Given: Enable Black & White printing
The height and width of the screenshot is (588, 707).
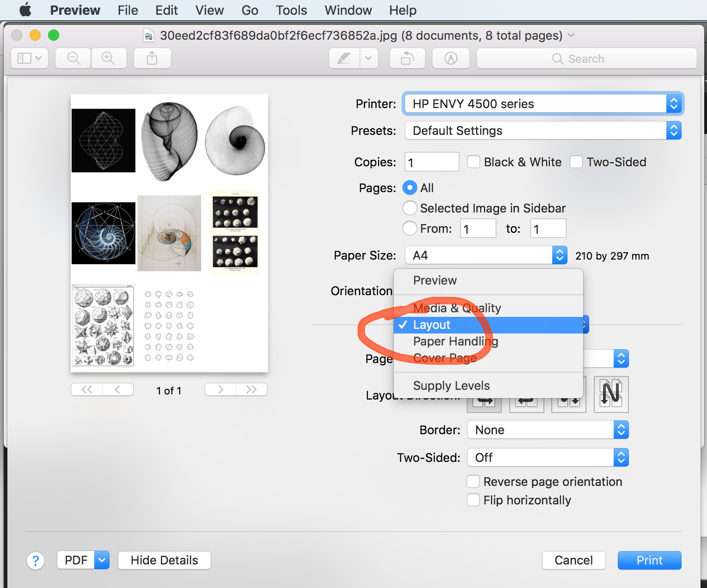Looking at the screenshot, I should click(x=473, y=162).
